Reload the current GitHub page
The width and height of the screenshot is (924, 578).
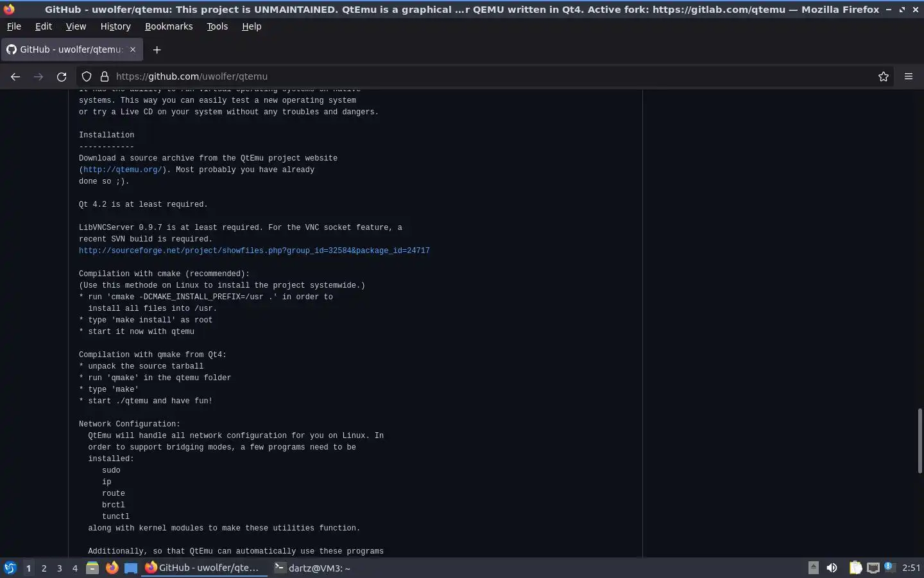(62, 76)
